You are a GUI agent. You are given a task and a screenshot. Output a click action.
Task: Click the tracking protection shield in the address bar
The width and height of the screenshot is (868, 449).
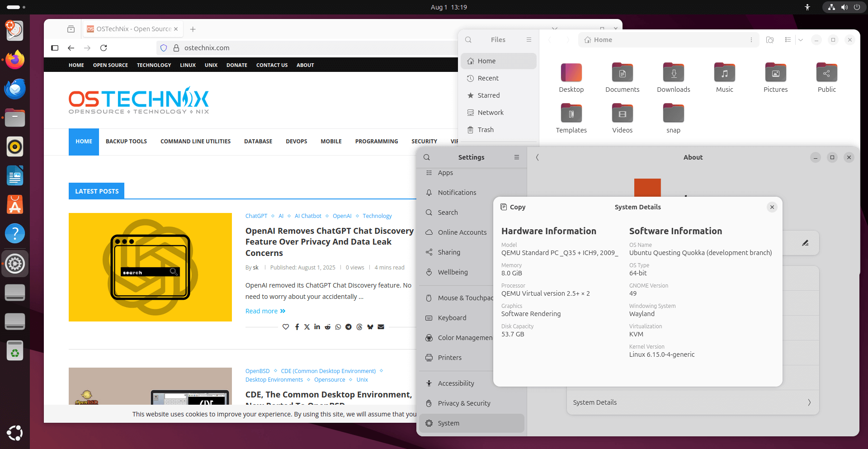click(164, 47)
